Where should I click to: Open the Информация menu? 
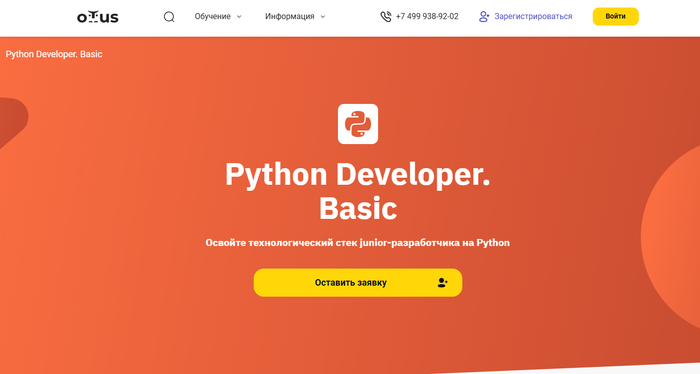pyautogui.click(x=290, y=17)
